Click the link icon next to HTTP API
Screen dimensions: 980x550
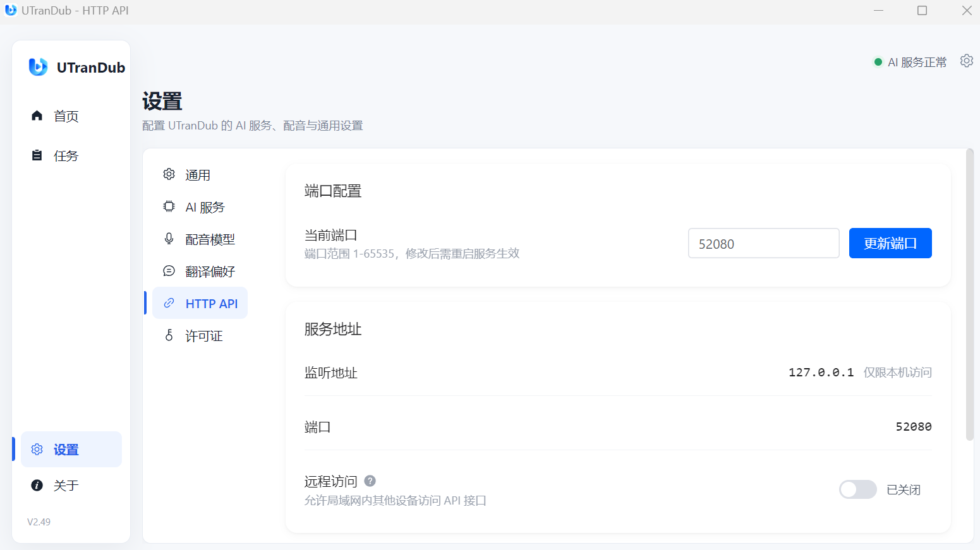pos(169,303)
